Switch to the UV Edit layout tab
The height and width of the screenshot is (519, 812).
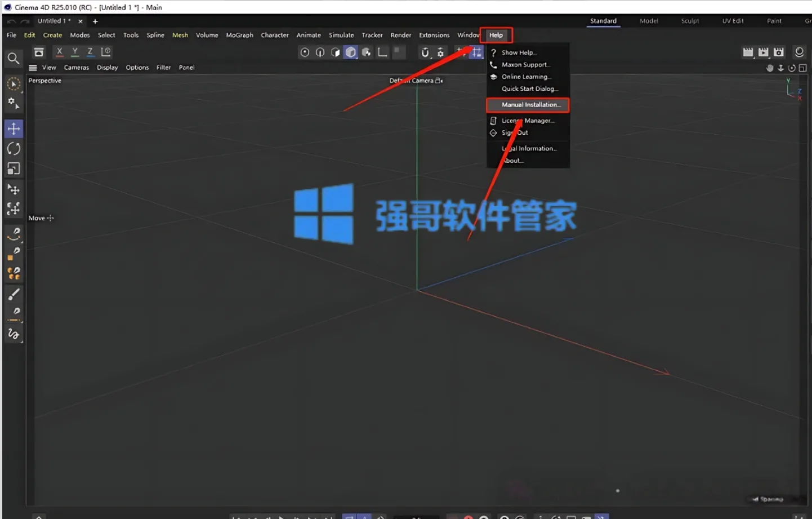[733, 21]
